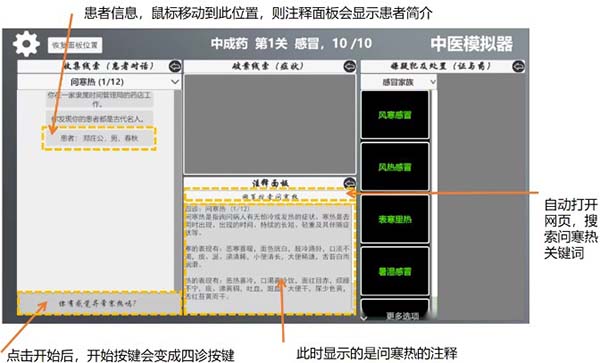
Task: Click the empty symptom clues display area
Action: pos(270,124)
